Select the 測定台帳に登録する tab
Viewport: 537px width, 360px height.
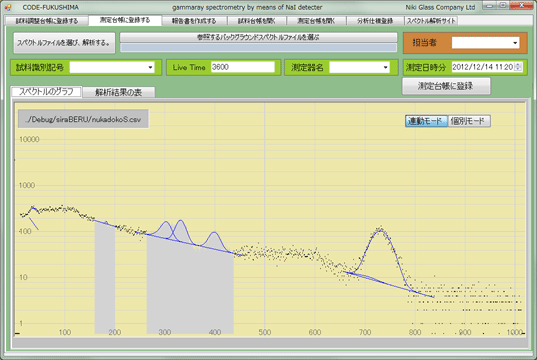coord(125,20)
